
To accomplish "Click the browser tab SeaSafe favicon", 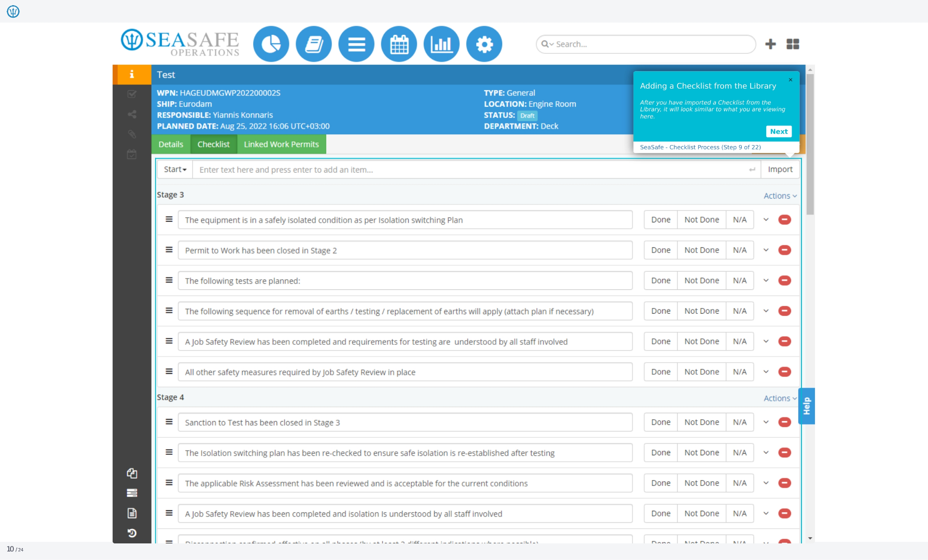I will pyautogui.click(x=13, y=11).
